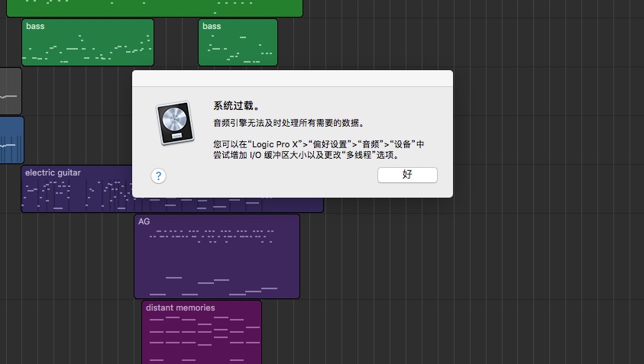
Task: Select the blue audio region at left edge
Action: coord(11,140)
